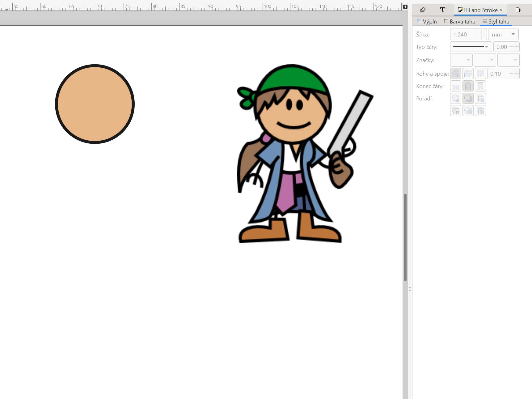This screenshot has height=399, width=532.
Task: Choose the round cap line ending
Action: pos(468,86)
